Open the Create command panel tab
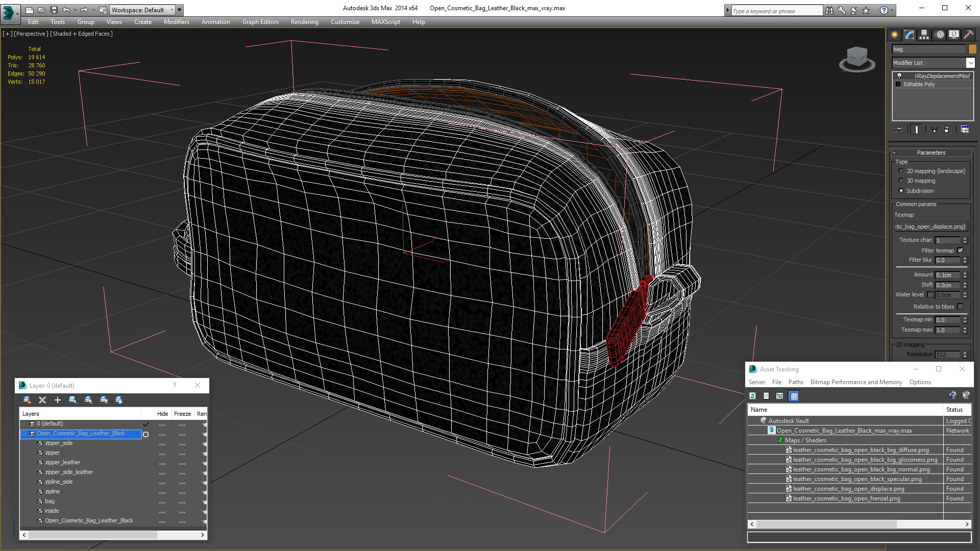Image resolution: width=980 pixels, height=551 pixels. tap(894, 35)
